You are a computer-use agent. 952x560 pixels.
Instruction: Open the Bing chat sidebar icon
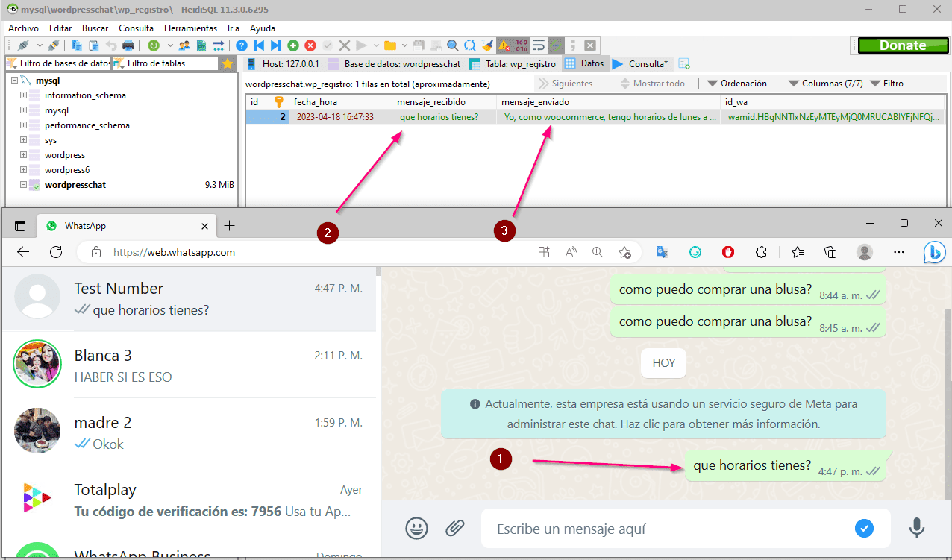pos(934,252)
